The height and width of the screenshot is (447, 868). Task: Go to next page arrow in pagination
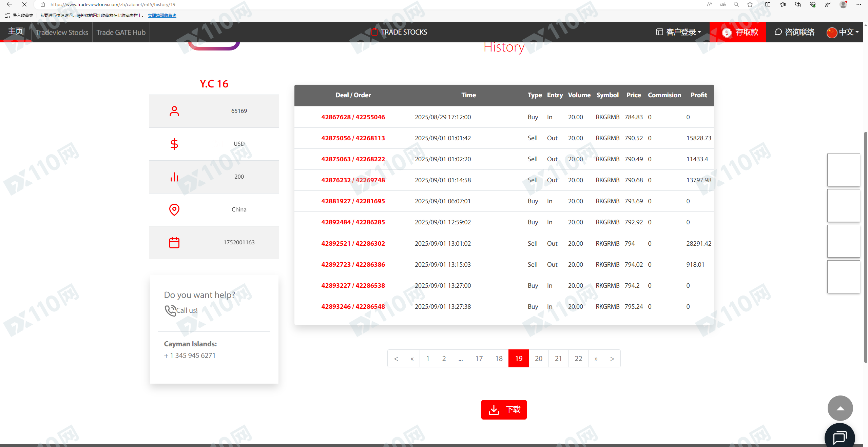(612, 359)
